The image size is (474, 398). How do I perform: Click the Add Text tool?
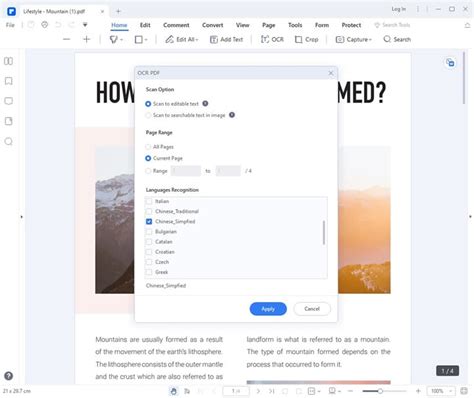tap(226, 39)
